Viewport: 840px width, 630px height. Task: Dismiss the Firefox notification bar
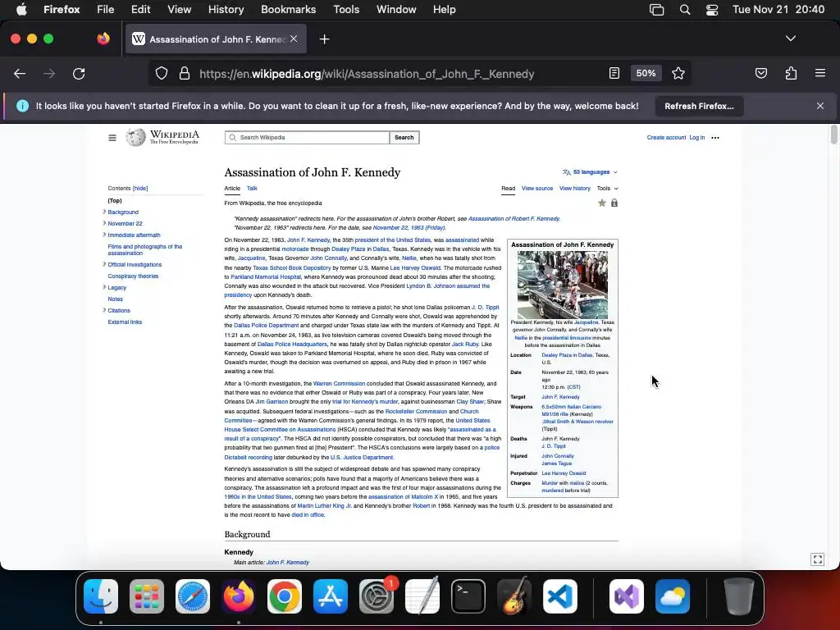(x=819, y=106)
